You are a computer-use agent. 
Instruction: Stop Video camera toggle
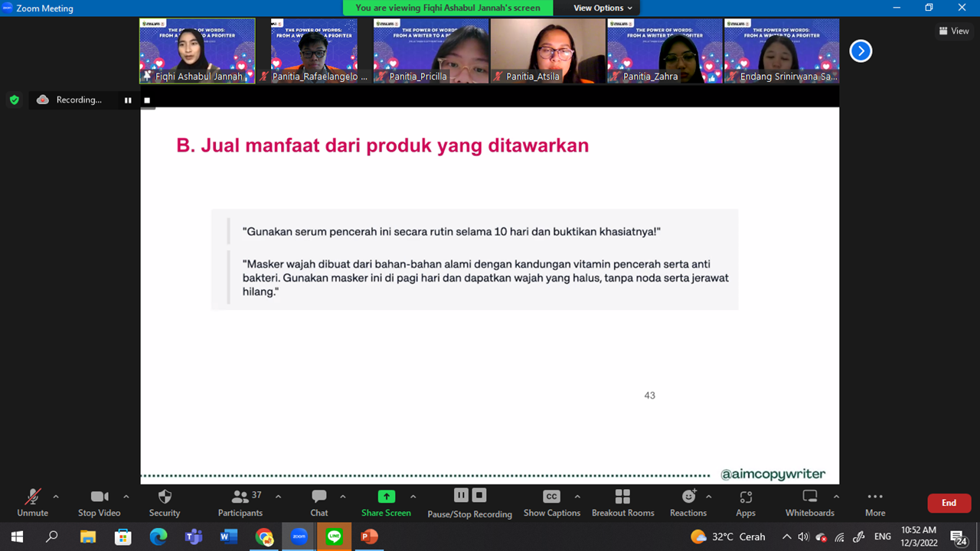(x=100, y=497)
